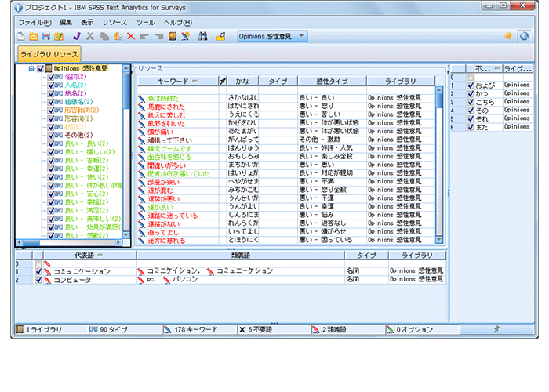549x392 pixels.
Task: Click the sort indicator on 不... column header
Action: tap(496, 69)
